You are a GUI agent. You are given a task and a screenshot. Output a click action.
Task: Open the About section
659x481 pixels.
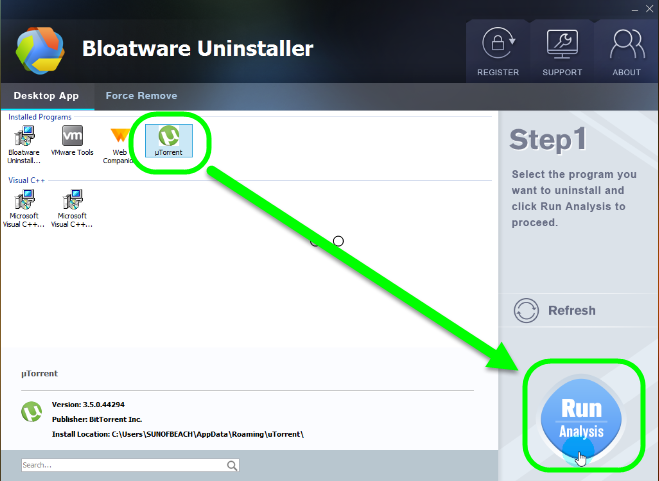(626, 52)
